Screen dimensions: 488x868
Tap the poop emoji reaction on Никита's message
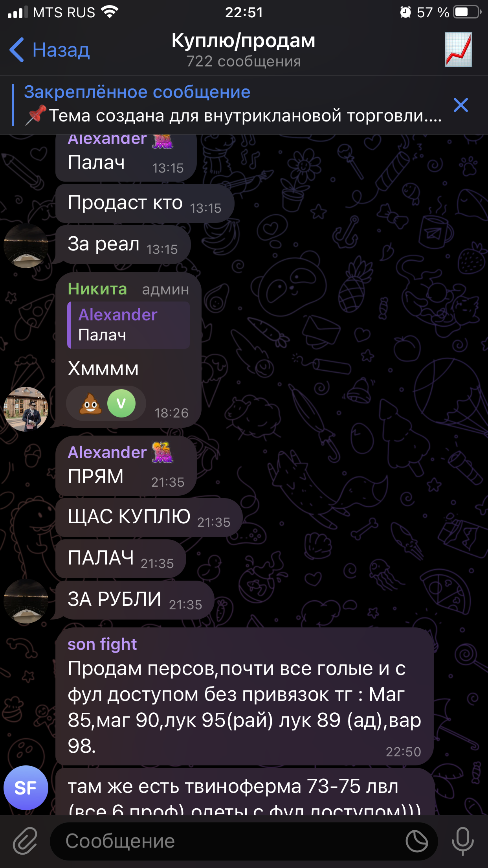click(91, 404)
